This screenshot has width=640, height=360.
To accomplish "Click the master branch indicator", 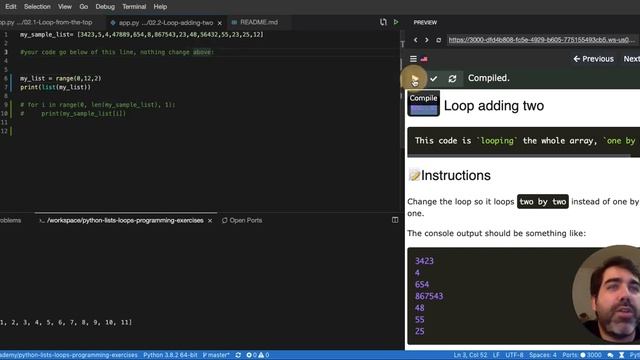I will tap(216, 355).
